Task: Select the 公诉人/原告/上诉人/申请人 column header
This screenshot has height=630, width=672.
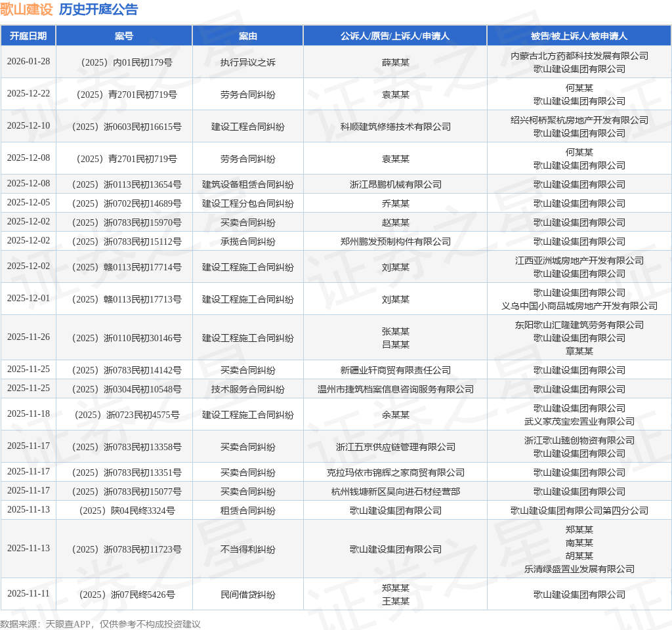Action: coord(395,36)
